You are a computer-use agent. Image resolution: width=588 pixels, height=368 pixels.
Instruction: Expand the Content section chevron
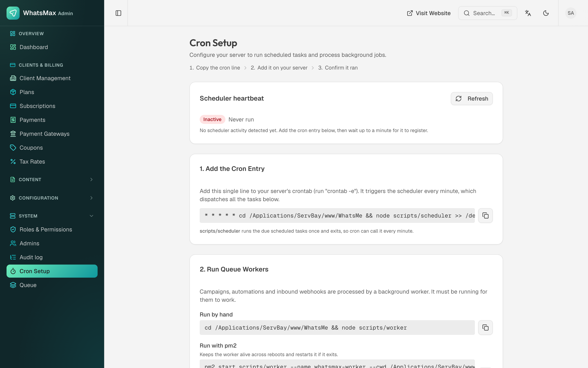(x=91, y=179)
